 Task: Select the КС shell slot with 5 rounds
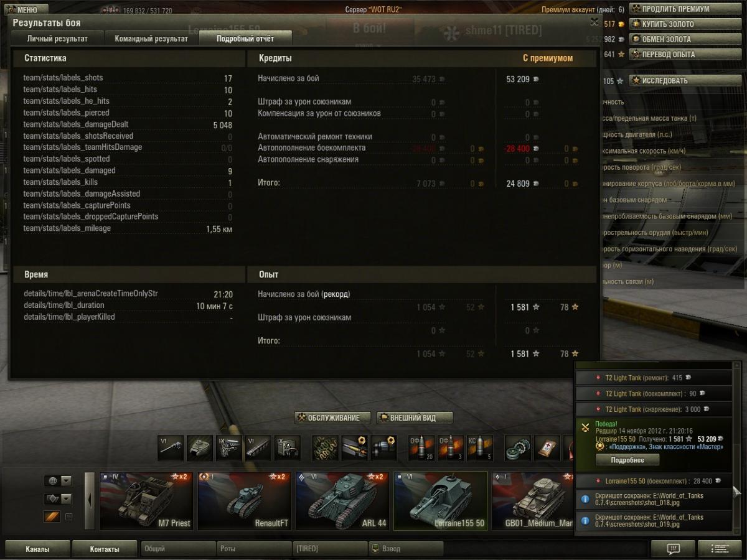[x=480, y=447]
